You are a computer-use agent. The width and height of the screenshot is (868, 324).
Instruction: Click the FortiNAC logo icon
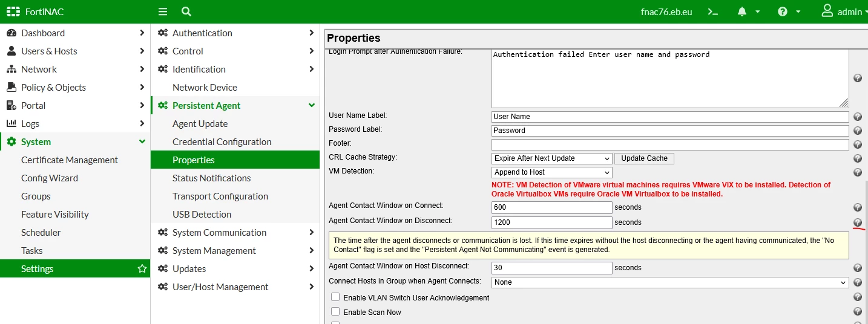pos(13,11)
